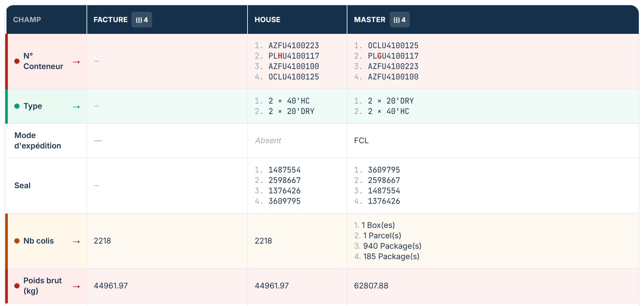Select seal 3609795 in the MASTER column
This screenshot has height=306, width=644.
coord(384,170)
